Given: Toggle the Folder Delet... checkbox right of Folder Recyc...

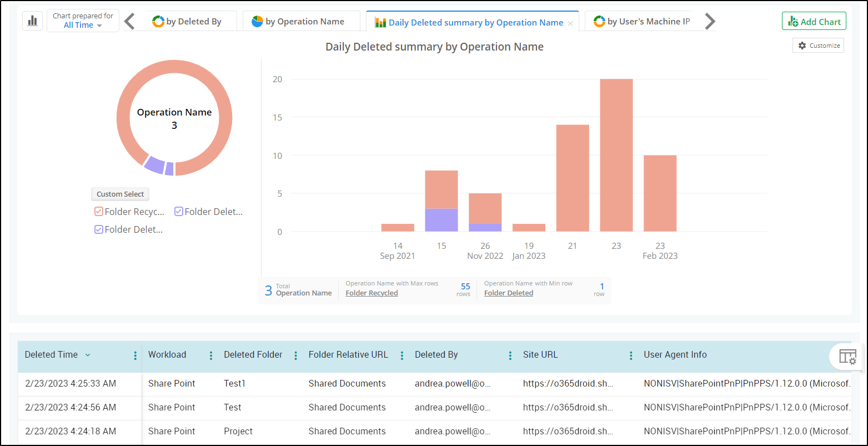Looking at the screenshot, I should 179,212.
